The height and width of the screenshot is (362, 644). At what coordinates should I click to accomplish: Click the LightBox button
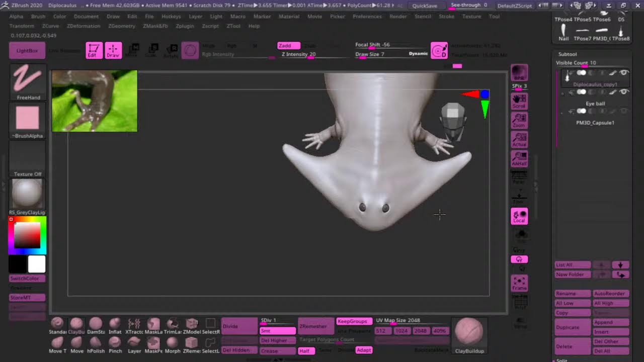coord(27,51)
